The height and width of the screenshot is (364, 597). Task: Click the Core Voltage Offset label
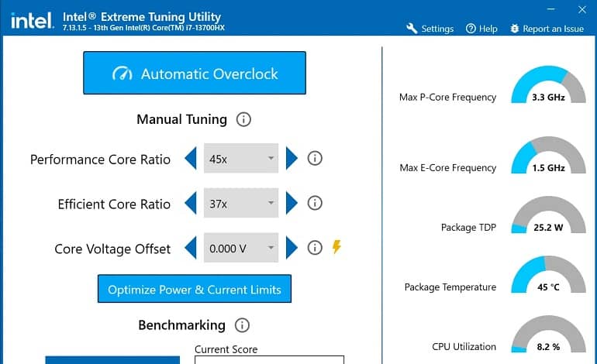[112, 249]
